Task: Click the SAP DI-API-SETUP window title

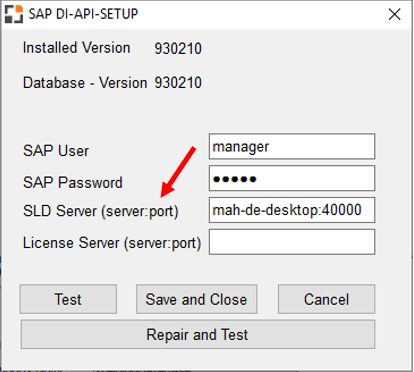Action: 83,14
